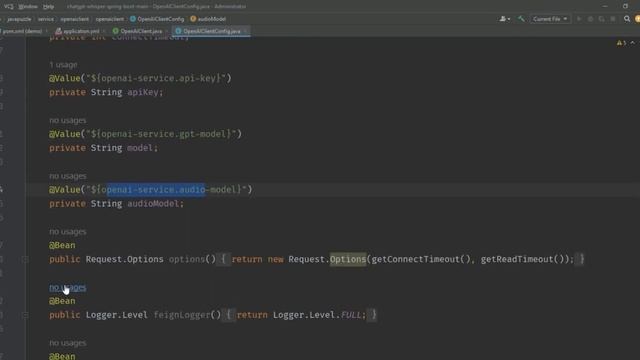Click the audioModel breadcrumb
This screenshot has width=640, height=360.
[x=211, y=19]
